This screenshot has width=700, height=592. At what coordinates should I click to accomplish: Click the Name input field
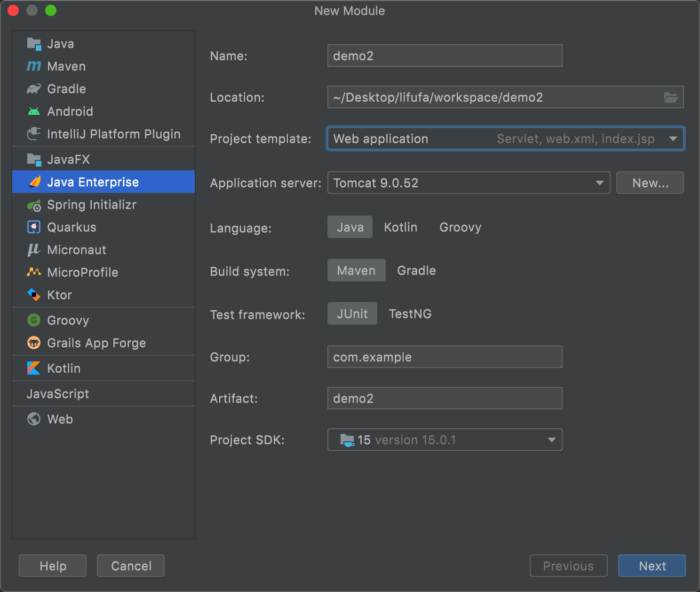[445, 56]
